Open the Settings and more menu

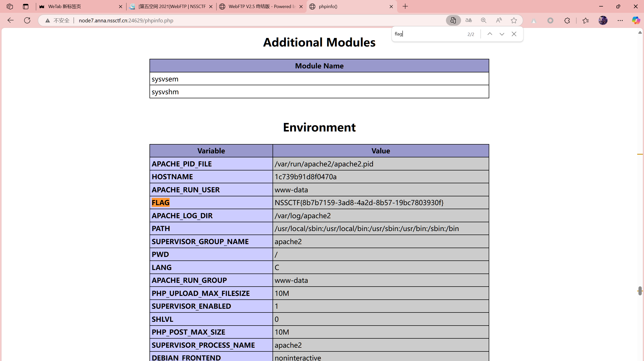[x=620, y=20]
